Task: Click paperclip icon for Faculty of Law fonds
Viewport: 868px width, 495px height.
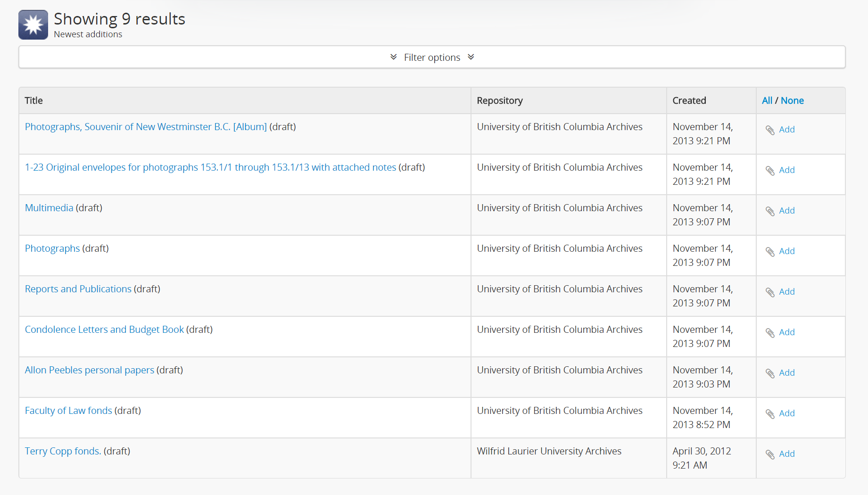Action: (x=770, y=414)
